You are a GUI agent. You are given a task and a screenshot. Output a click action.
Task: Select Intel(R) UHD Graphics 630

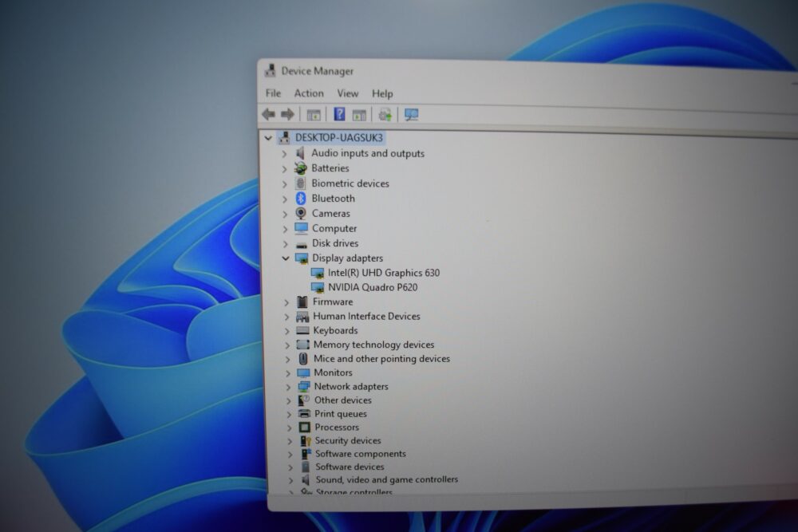pyautogui.click(x=384, y=273)
